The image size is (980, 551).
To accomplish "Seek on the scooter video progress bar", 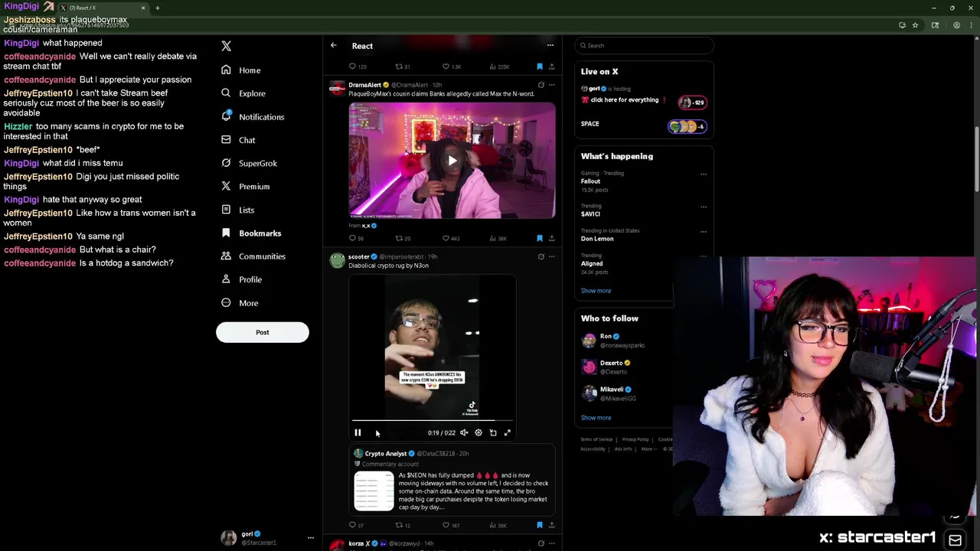I will pyautogui.click(x=433, y=420).
